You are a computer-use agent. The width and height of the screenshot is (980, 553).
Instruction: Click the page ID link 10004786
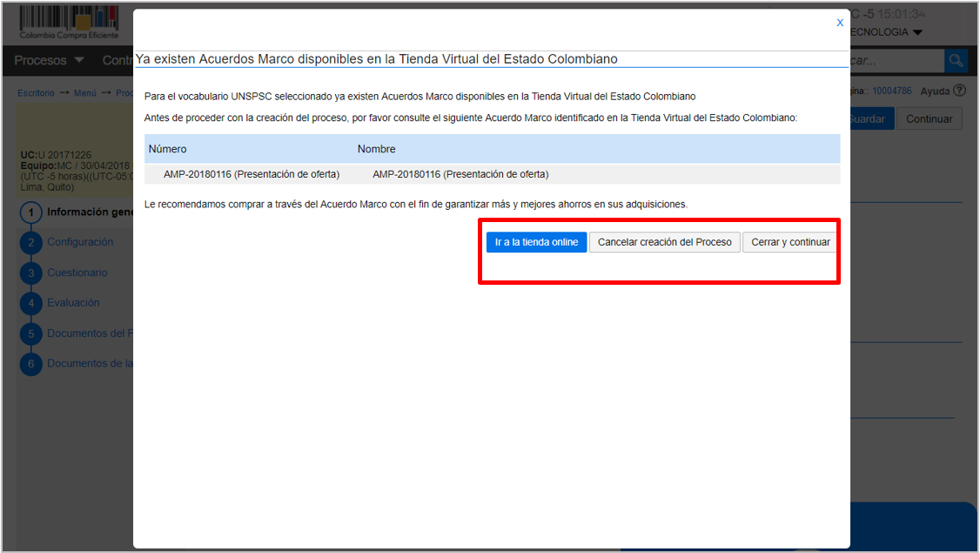(x=892, y=91)
